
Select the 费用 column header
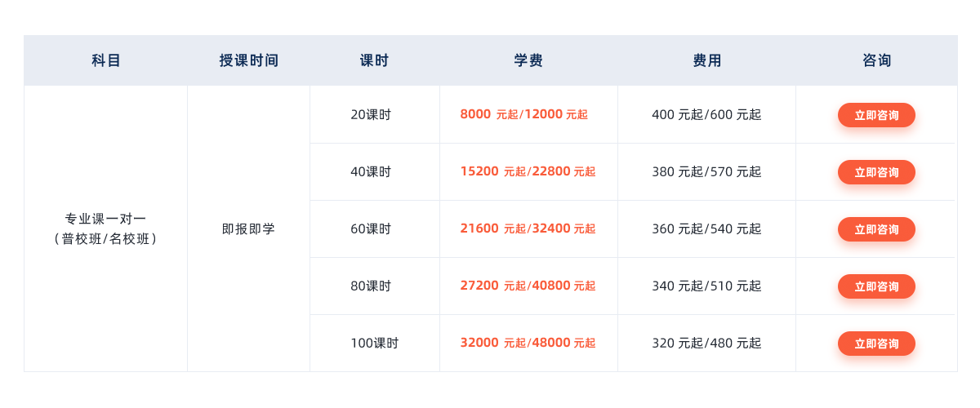(707, 60)
